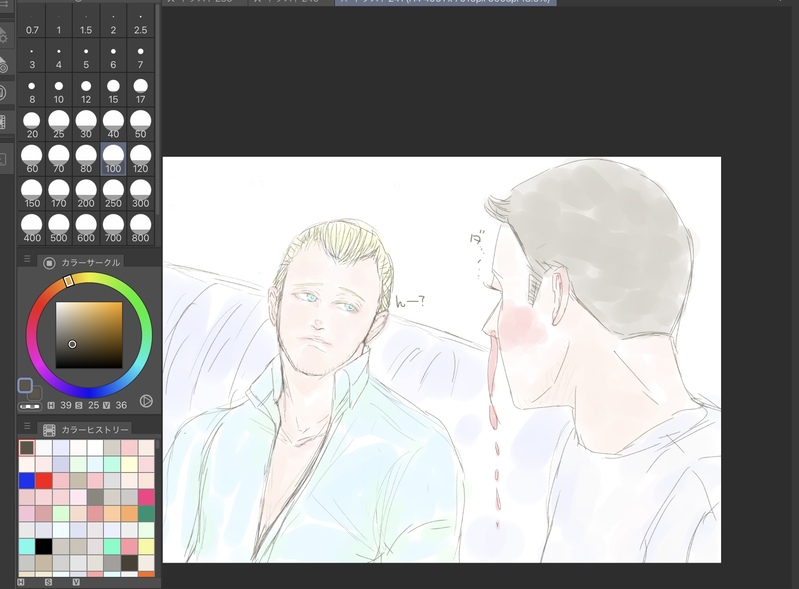Select the 1.5 brush size preset

86,22
